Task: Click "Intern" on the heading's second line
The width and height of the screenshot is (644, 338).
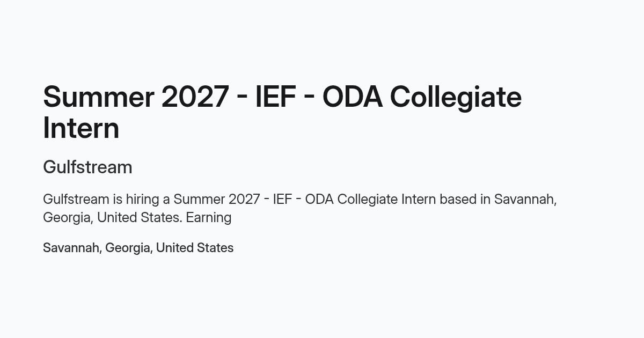Action: click(81, 128)
